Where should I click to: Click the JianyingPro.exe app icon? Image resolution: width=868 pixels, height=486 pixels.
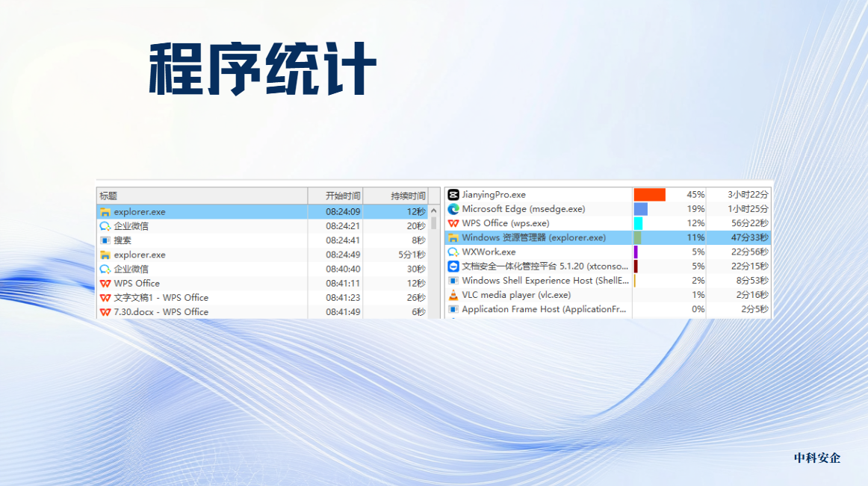tap(453, 195)
